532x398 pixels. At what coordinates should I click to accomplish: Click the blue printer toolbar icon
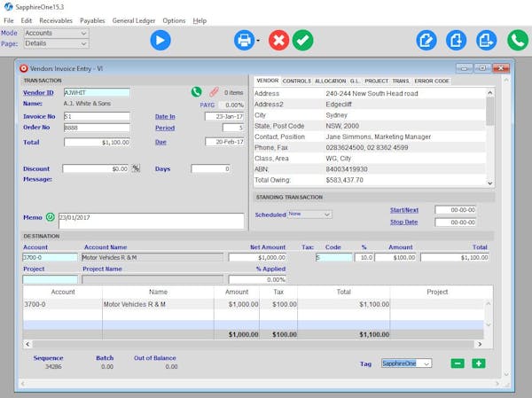244,41
